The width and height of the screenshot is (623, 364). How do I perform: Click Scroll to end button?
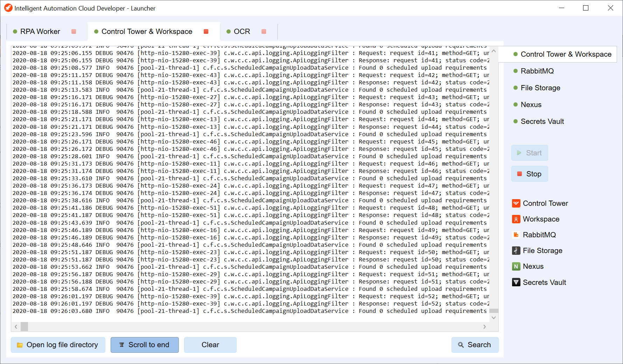pos(145,345)
